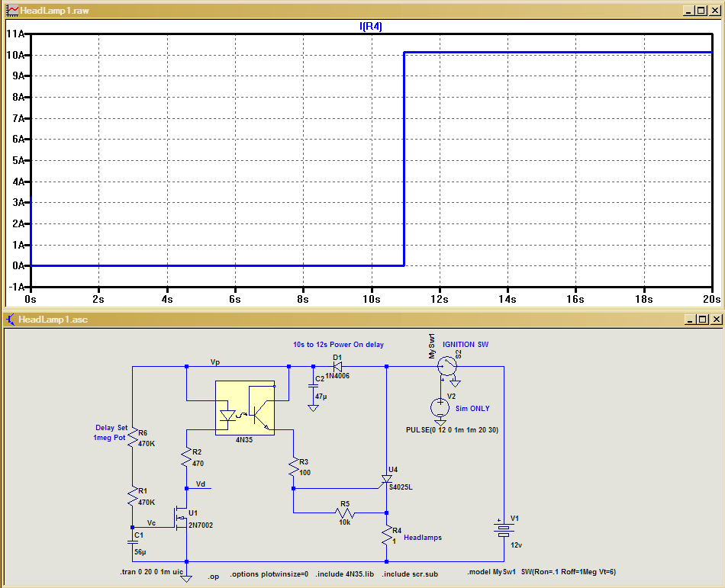Image resolution: width=725 pixels, height=588 pixels.
Task: Select the R2 470 resistor symbol
Action: [186, 458]
